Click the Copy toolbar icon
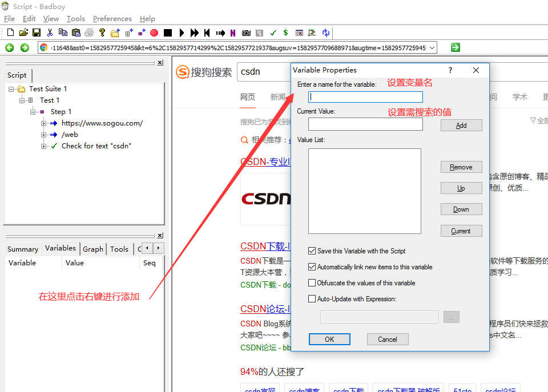548x392 pixels. coord(63,33)
